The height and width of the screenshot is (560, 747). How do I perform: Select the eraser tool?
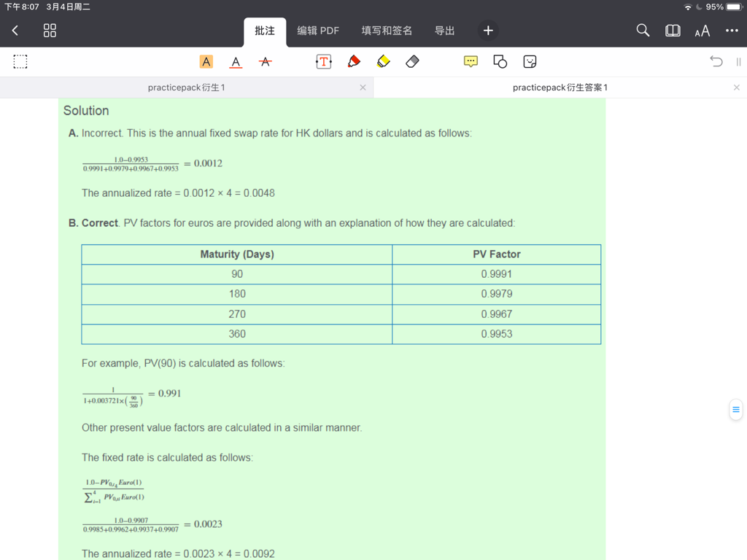(x=413, y=61)
